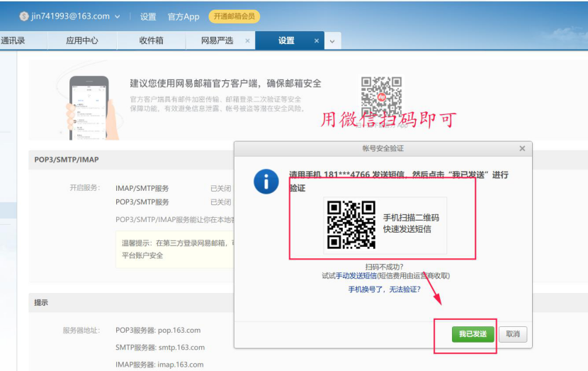Click the phone app illustration in the banner
The image size is (588, 371).
coord(89,108)
